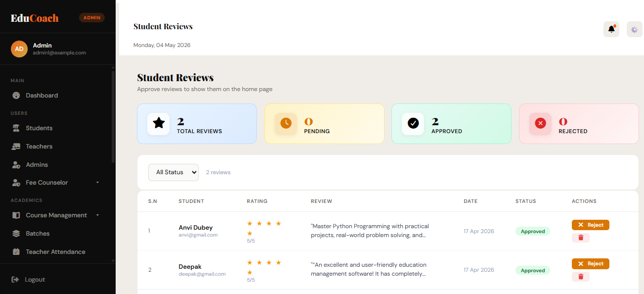Click the Dashboard icon in sidebar
The image size is (644, 294).
coord(16,96)
